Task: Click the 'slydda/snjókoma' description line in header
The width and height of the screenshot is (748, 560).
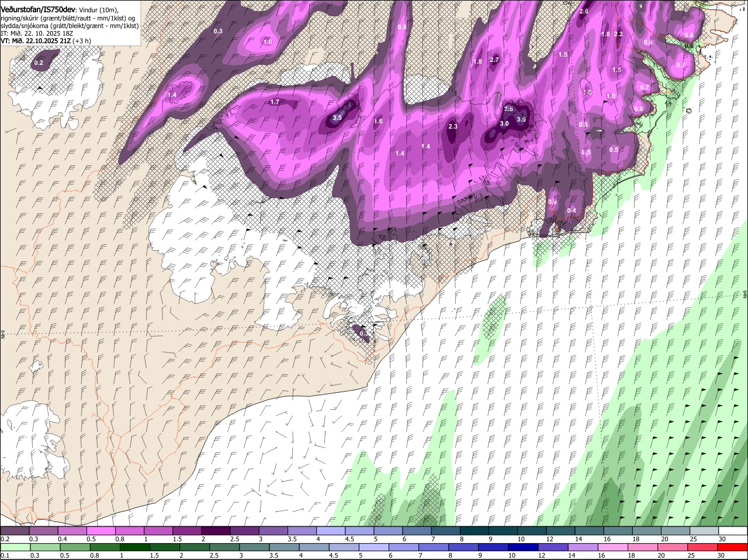Action: click(x=70, y=26)
